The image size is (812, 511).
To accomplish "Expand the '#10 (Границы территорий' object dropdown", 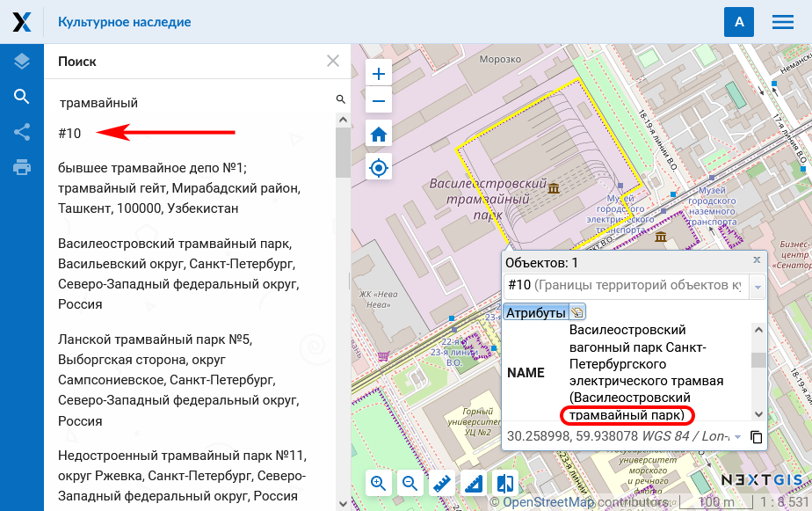I will [758, 287].
